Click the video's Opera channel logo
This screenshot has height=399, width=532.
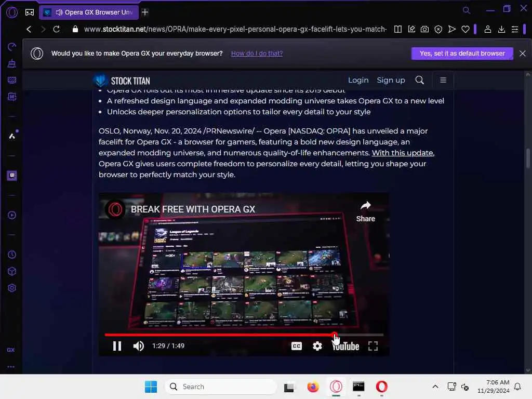[x=115, y=209]
